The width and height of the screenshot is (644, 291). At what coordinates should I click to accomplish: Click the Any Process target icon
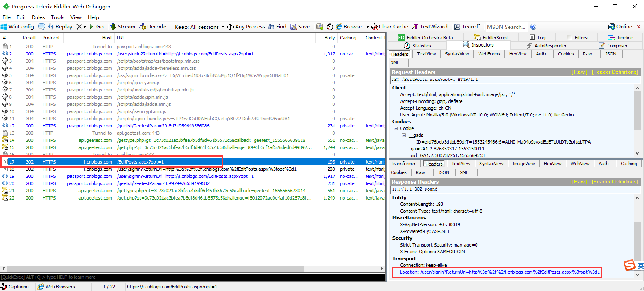pos(231,27)
